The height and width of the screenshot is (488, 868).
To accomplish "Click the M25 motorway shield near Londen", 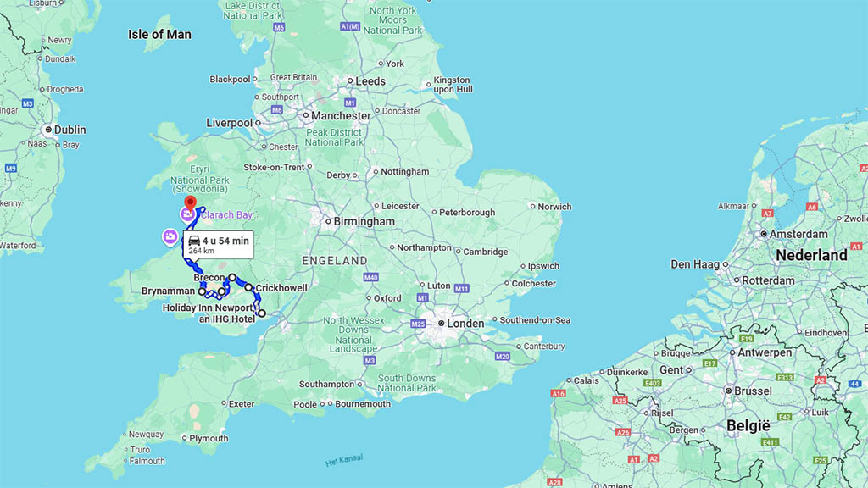I will pyautogui.click(x=418, y=324).
